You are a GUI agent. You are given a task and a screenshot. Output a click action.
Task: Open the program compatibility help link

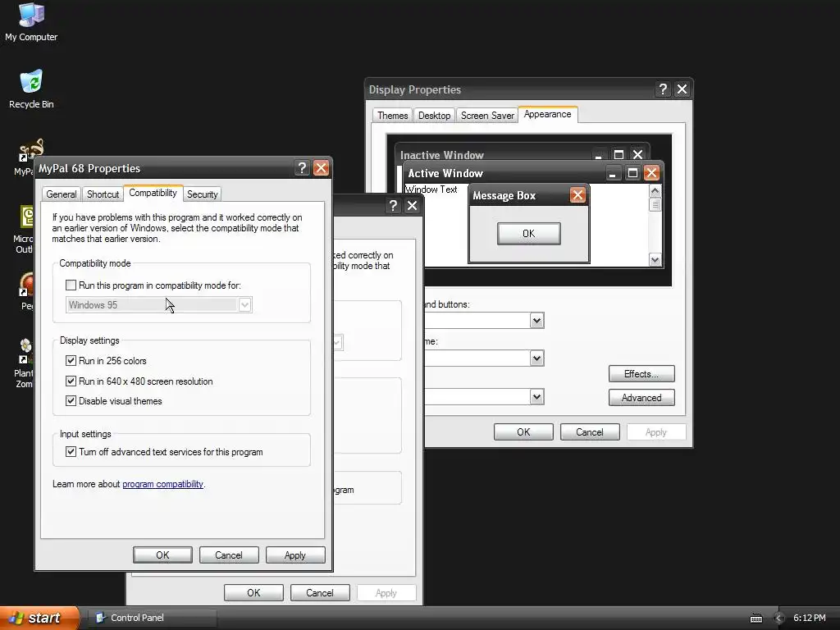163,484
